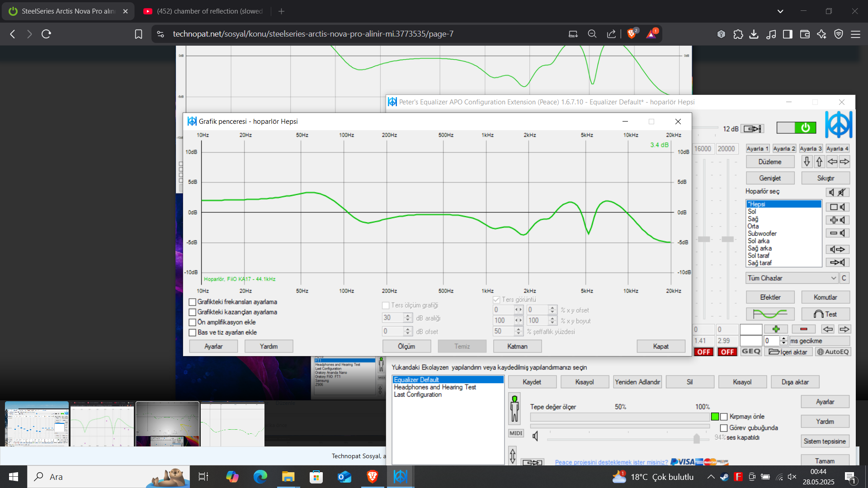Click the headphone Test button
This screenshot has height=488, width=868.
[x=825, y=314]
